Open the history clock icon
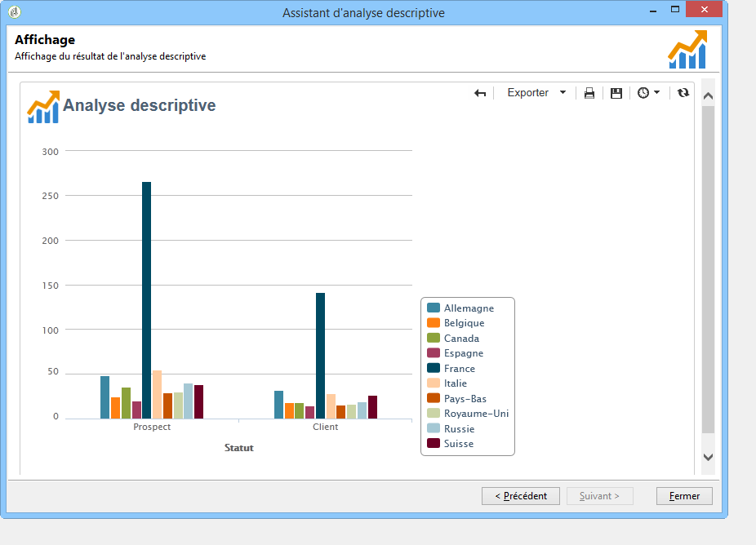Image resolution: width=756 pixels, height=545 pixels. point(643,92)
